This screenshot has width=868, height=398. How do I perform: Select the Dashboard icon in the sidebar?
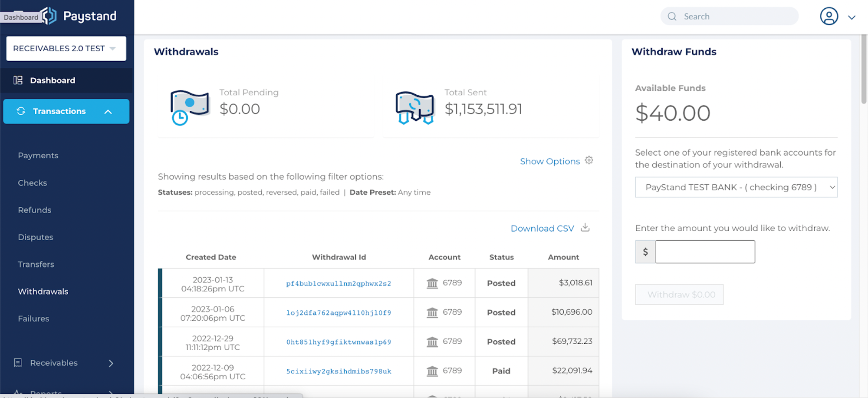pyautogui.click(x=18, y=80)
